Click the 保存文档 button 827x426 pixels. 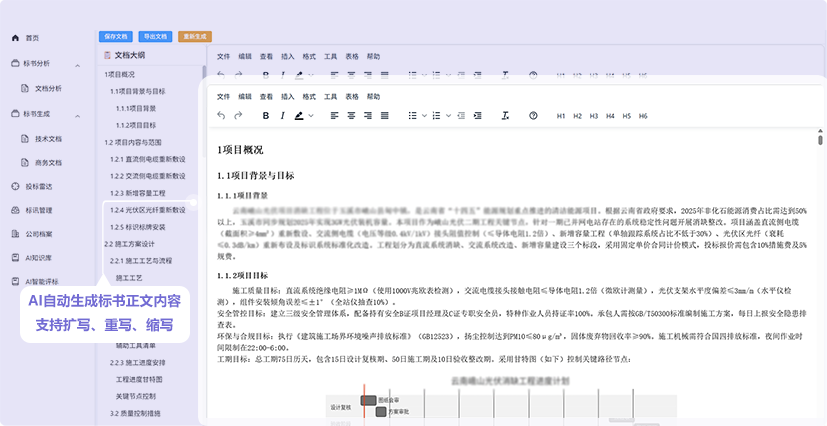click(115, 36)
